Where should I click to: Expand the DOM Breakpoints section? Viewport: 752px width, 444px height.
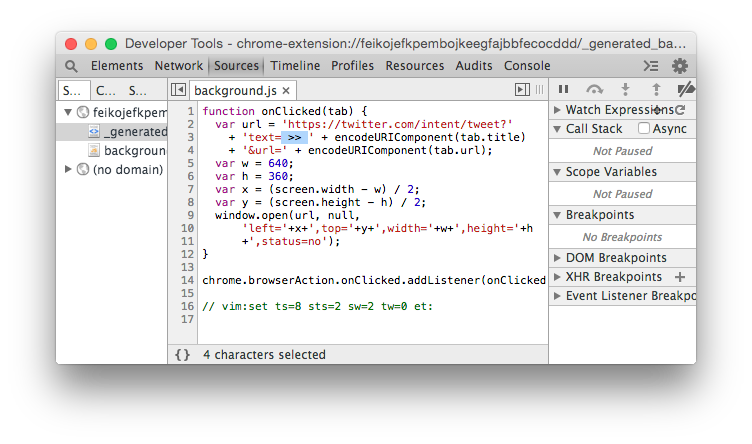coord(558,258)
